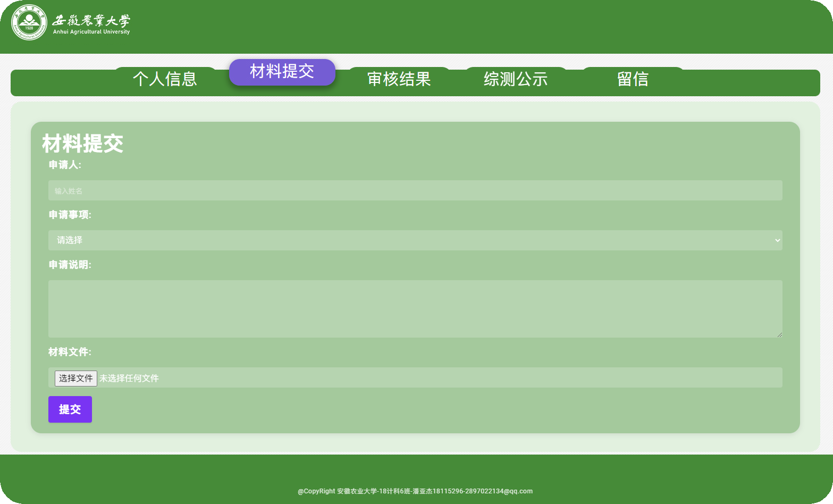The image size is (833, 504).
Task: Click the active 材料提交 navigation pill
Action: pyautogui.click(x=282, y=72)
